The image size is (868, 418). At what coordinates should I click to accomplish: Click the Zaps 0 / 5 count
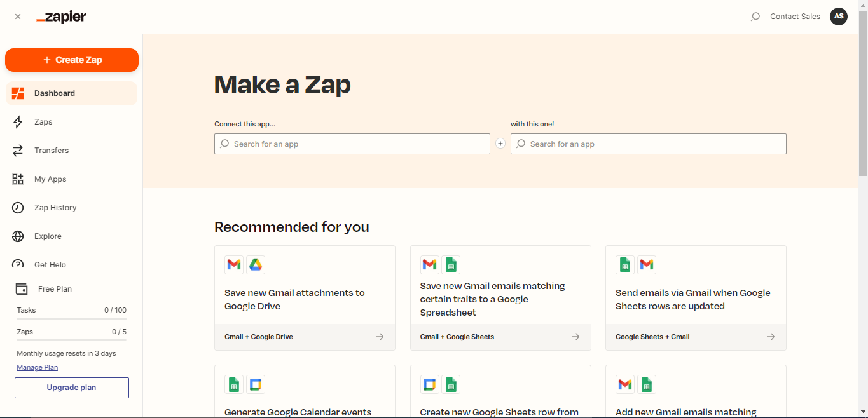[x=119, y=332]
